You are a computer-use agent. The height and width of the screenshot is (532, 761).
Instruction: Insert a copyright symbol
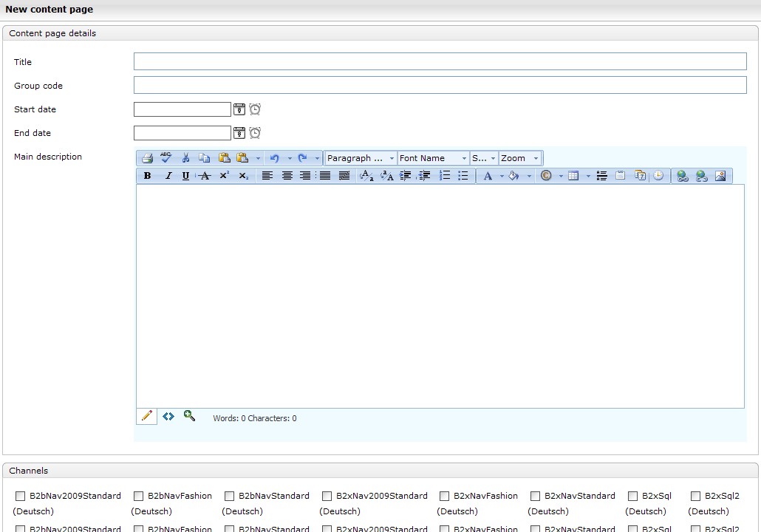546,176
